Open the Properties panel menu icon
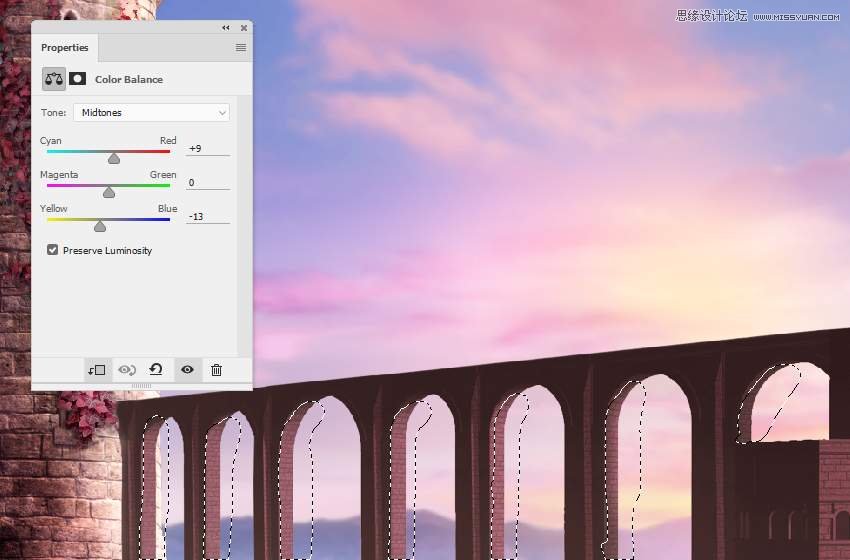The height and width of the screenshot is (560, 850). pos(241,48)
